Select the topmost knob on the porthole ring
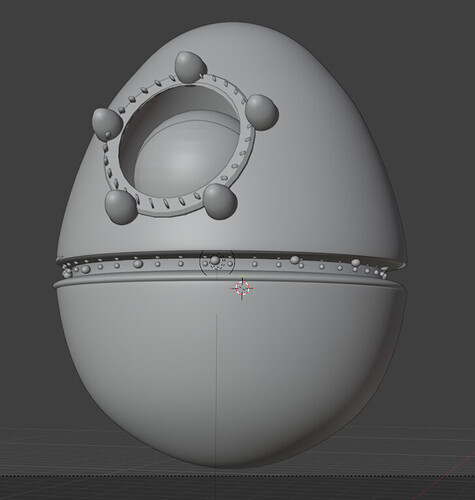Image resolution: width=475 pixels, height=500 pixels. (191, 67)
